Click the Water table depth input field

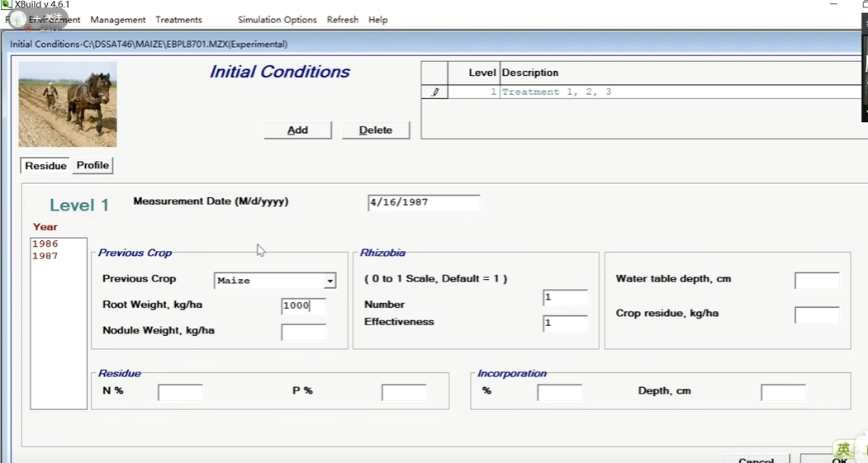pyautogui.click(x=817, y=281)
